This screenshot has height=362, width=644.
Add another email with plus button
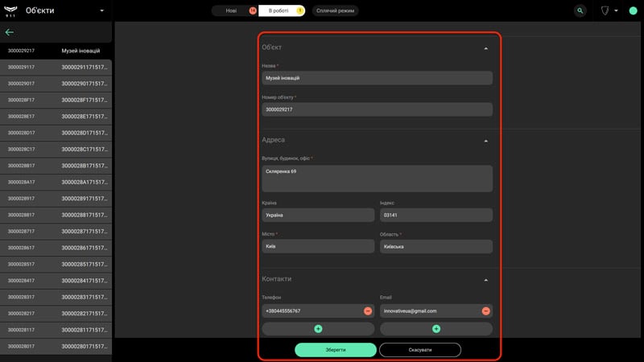pos(436,329)
